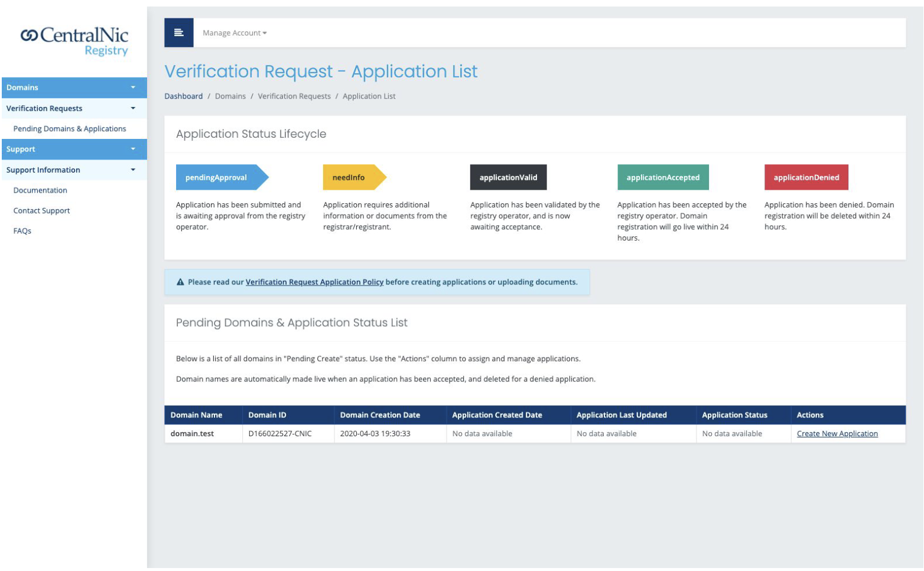Image resolution: width=924 pixels, height=571 pixels.
Task: Click the applicationAccepted status badge
Action: coord(663,177)
